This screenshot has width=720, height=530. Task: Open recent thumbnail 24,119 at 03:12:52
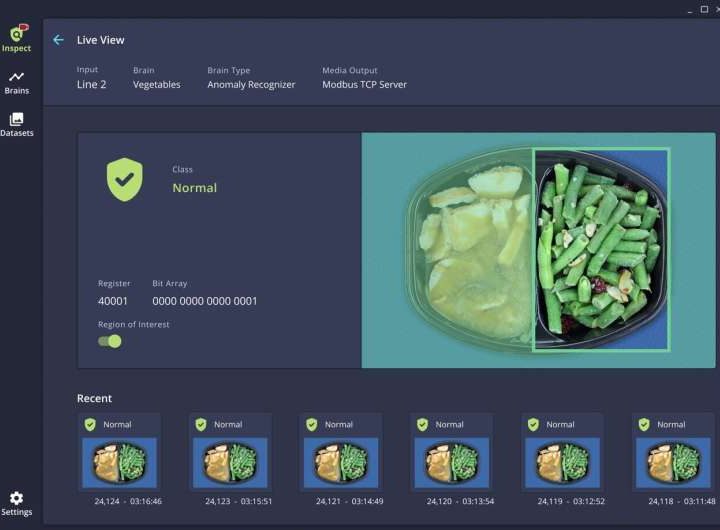click(562, 463)
